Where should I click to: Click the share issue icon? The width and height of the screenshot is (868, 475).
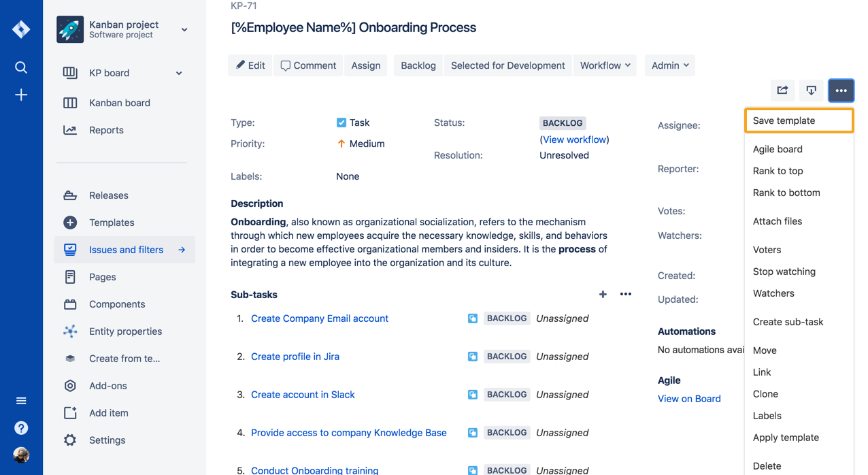pyautogui.click(x=783, y=90)
